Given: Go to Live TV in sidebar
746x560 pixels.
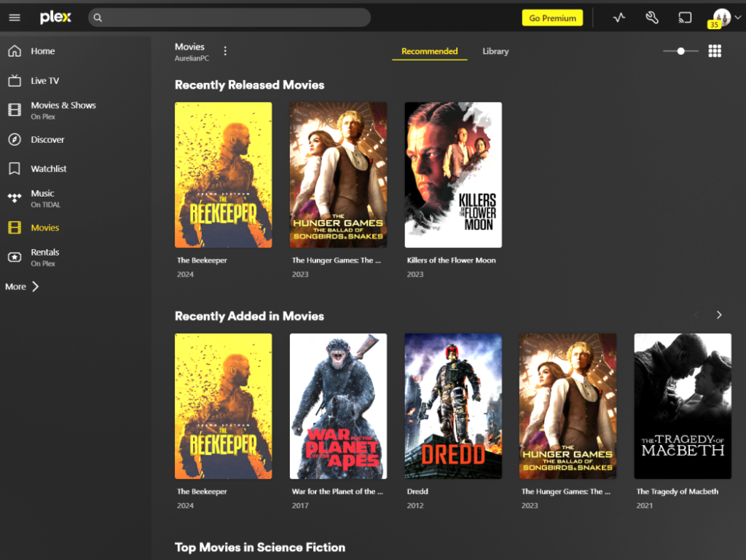Looking at the screenshot, I should pos(44,81).
